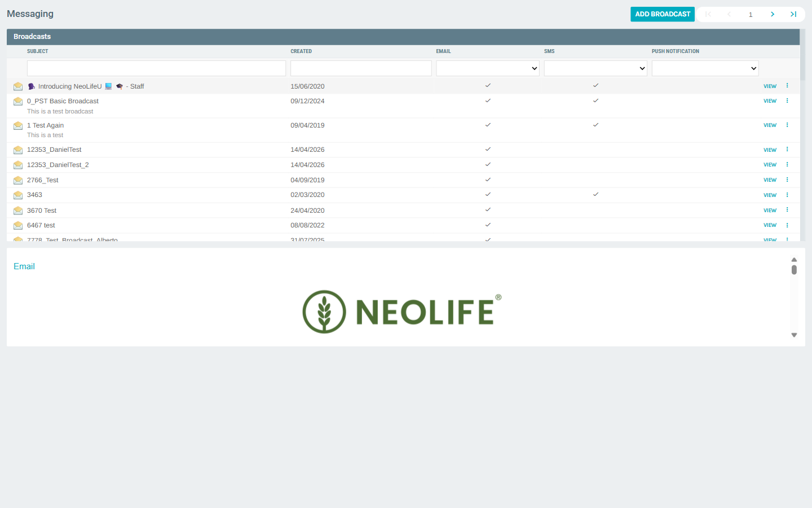Select the 'Introducing NeoLifeU - Staff' subject
This screenshot has height=508, width=812.
(x=86, y=86)
